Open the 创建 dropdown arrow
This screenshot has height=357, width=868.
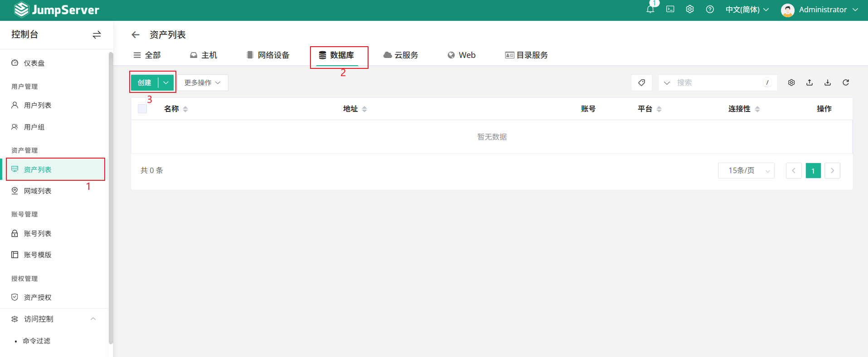[x=166, y=82]
